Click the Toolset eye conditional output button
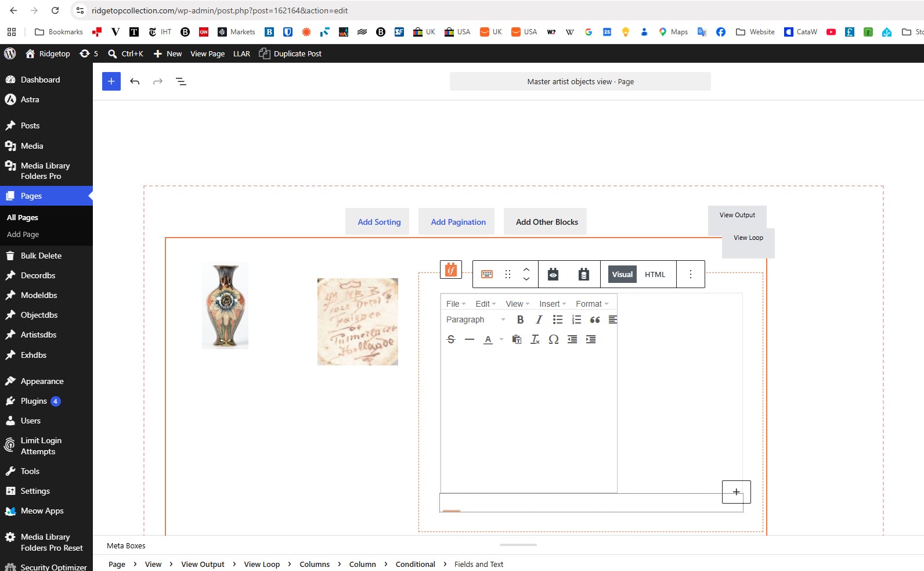924x571 pixels. pos(553,274)
